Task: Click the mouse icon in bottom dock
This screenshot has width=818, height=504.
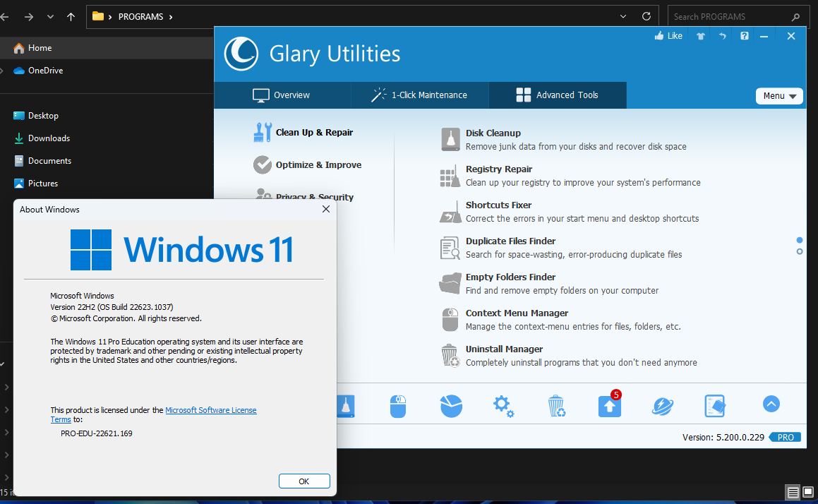Action: coord(398,406)
